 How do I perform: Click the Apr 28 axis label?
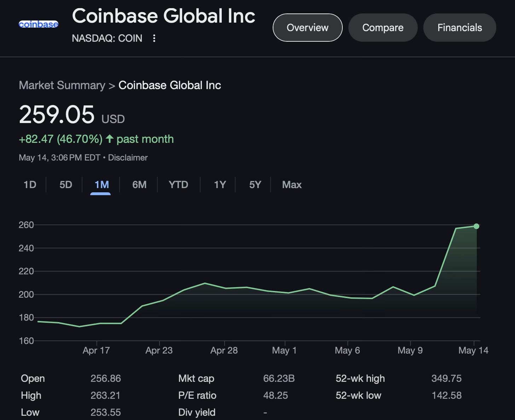(x=224, y=350)
